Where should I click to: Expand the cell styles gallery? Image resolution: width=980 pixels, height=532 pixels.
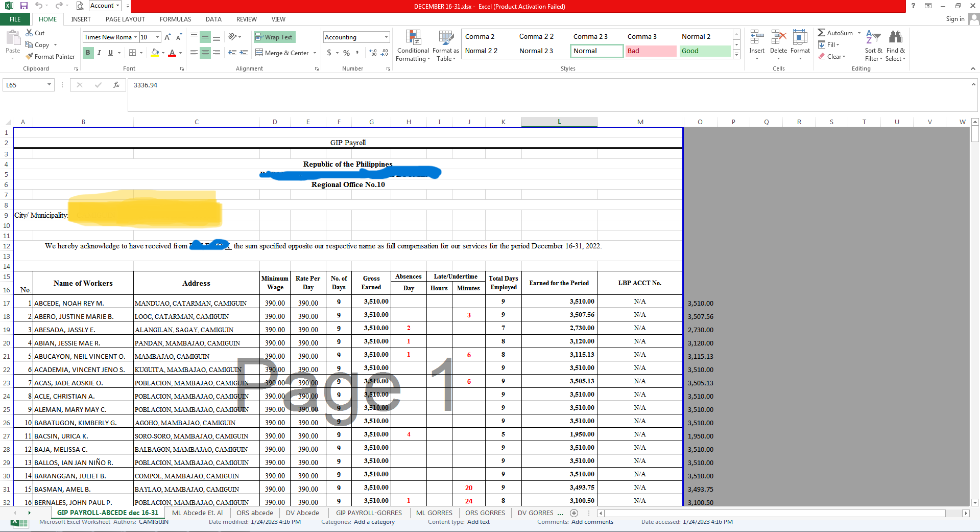click(736, 55)
